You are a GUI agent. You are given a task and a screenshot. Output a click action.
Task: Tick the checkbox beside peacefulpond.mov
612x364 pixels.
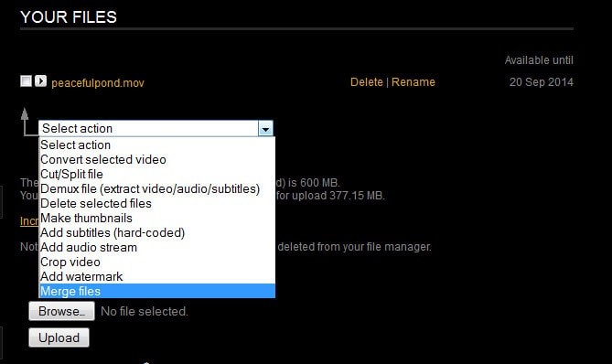coord(27,81)
